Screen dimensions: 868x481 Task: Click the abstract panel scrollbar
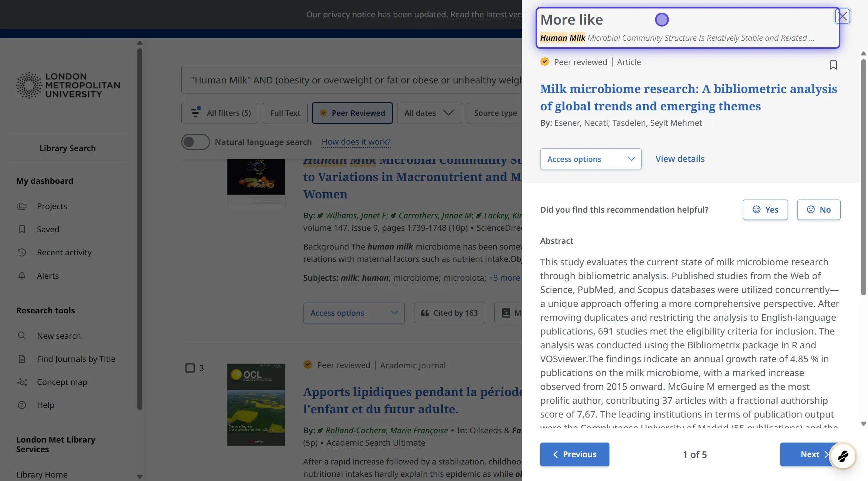coord(863,177)
